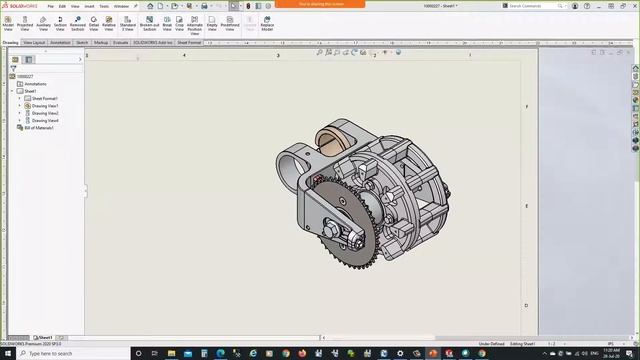The image size is (640, 360).
Task: Click the Relative View tool
Action: (x=109, y=24)
